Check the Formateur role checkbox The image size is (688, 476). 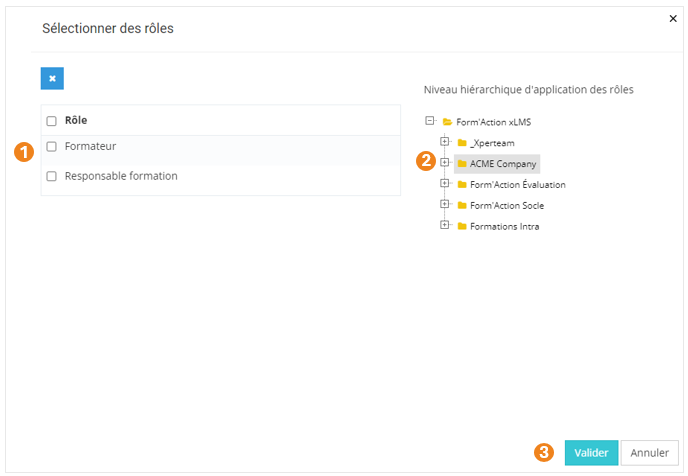coord(51,146)
